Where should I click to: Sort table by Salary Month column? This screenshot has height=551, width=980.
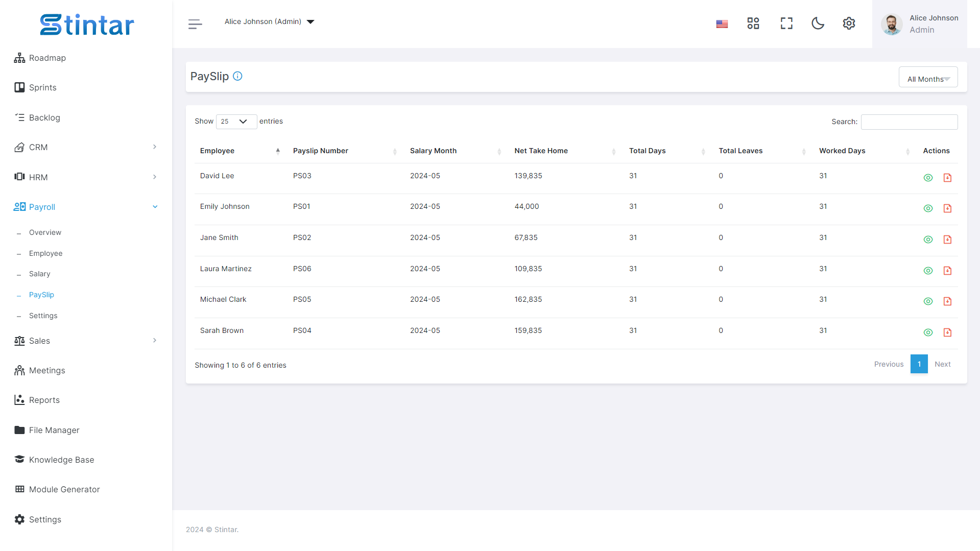457,151
